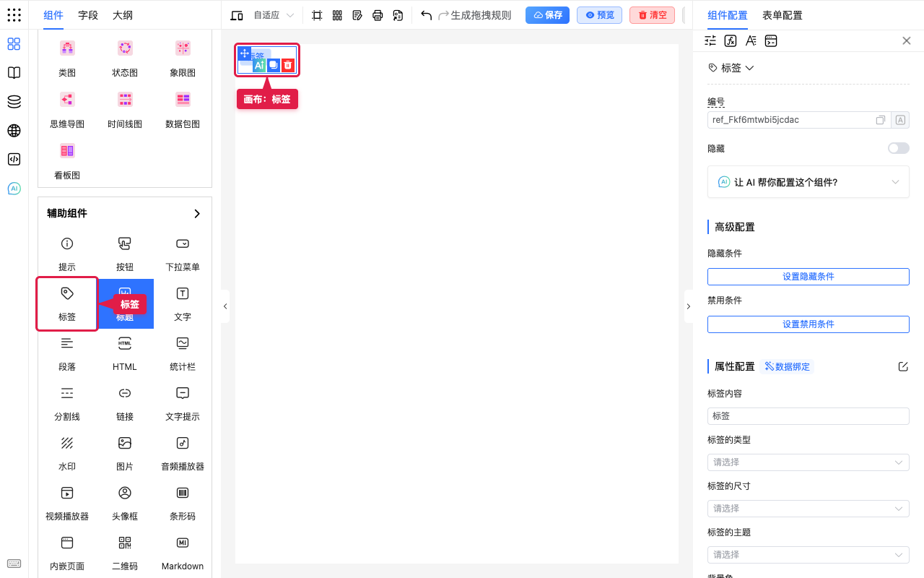Collapse the left component panel
This screenshot has height=578, width=924.
pyautogui.click(x=225, y=306)
